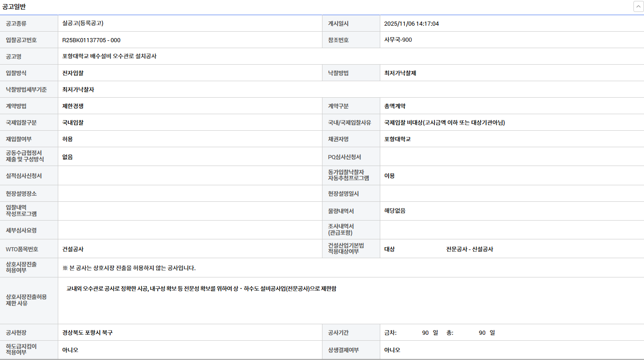Select the 최저가낙찰제 award method value
Viewport: 644px width, 360px height.
click(400, 73)
